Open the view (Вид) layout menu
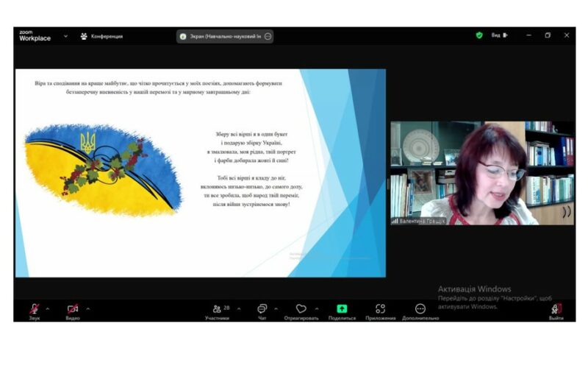 click(499, 35)
